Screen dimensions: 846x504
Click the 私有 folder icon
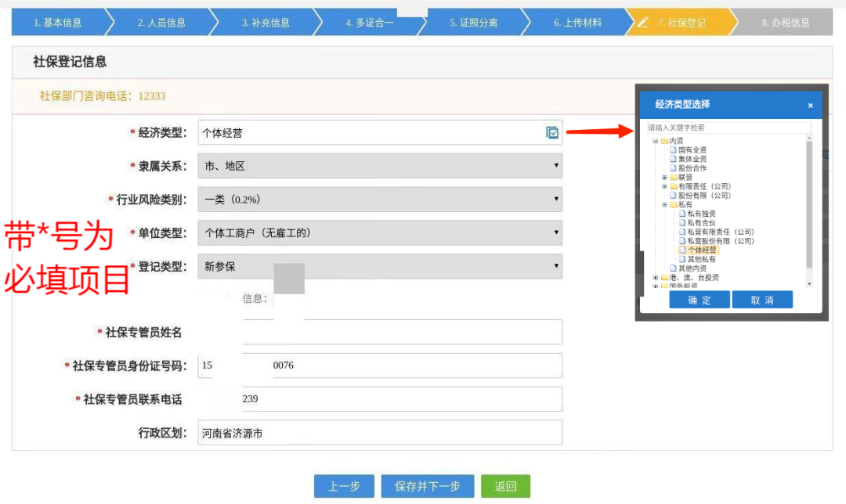[673, 203]
